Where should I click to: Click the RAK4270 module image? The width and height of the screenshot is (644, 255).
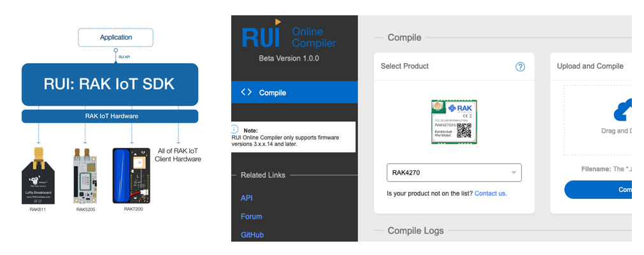click(454, 121)
